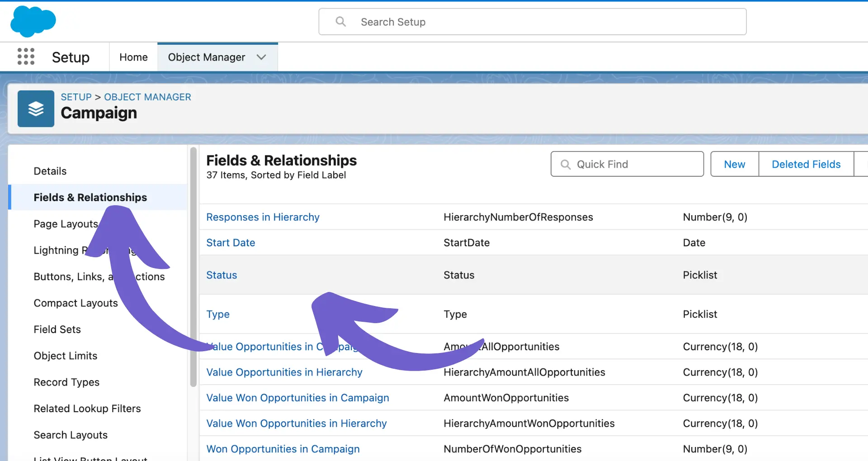Go to SETUP breadcrumb link

coord(76,97)
